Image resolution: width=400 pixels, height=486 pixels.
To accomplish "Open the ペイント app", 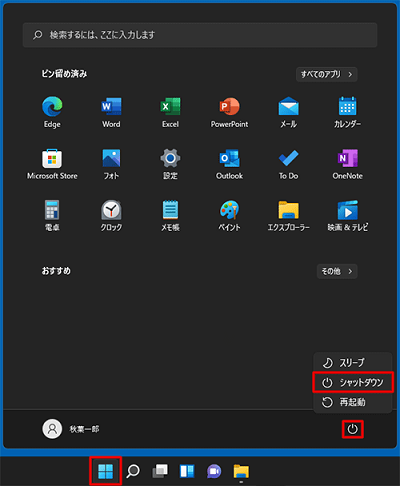I will tap(229, 216).
